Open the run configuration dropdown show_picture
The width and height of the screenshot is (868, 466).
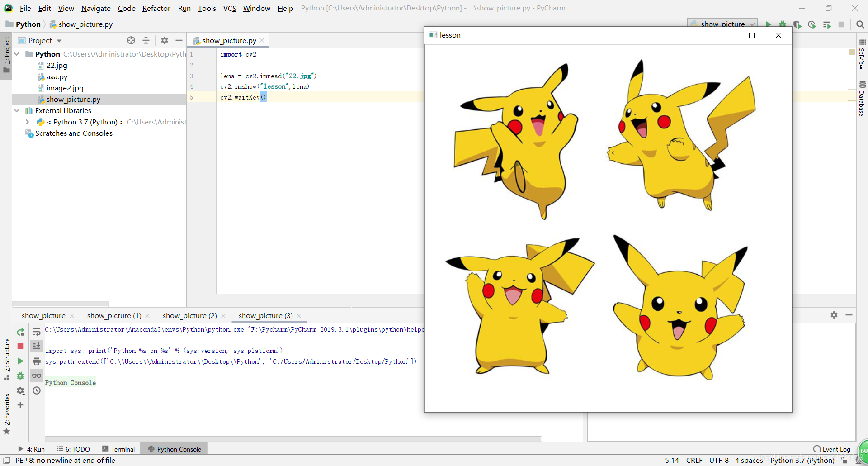722,24
